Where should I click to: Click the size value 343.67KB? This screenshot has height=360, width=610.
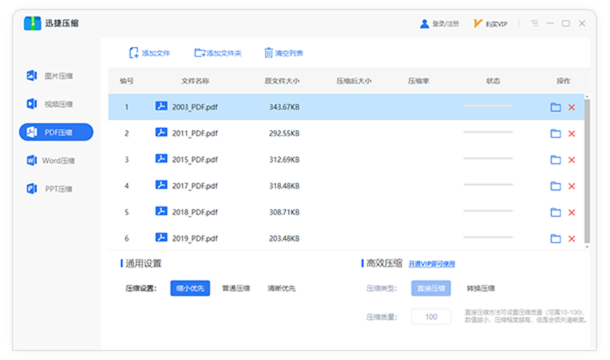[284, 107]
